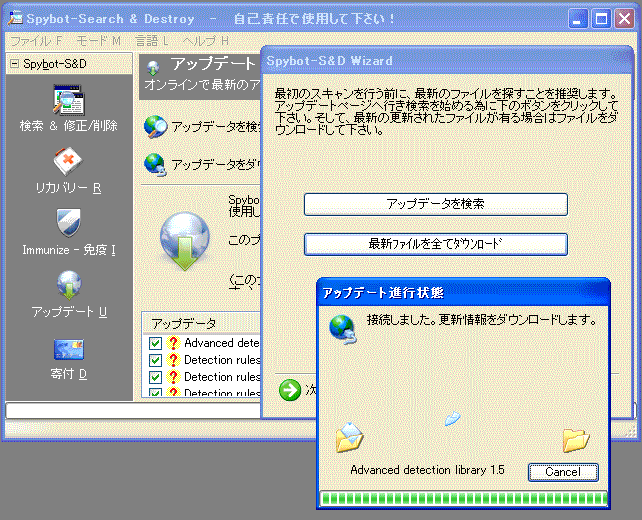Image resolution: width=642 pixels, height=520 pixels.
Task: Toggle checkbox of second Detection rules row
Action: tap(155, 377)
